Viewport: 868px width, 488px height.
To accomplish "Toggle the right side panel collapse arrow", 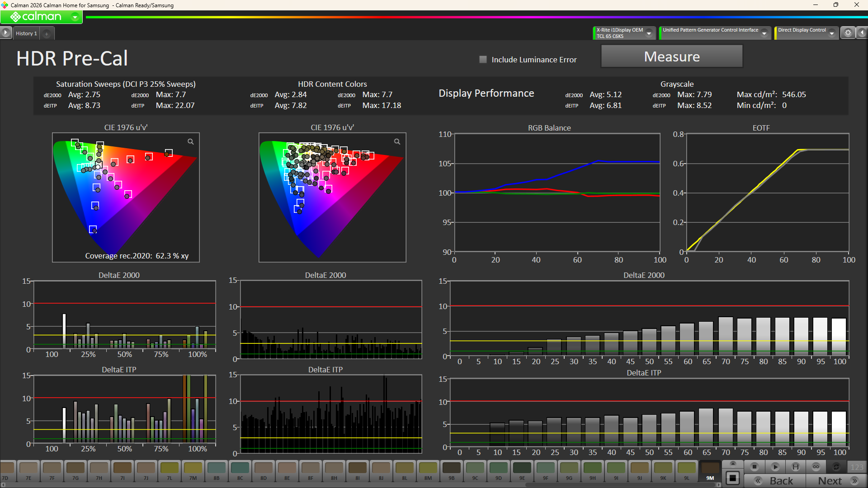I will pyautogui.click(x=862, y=33).
